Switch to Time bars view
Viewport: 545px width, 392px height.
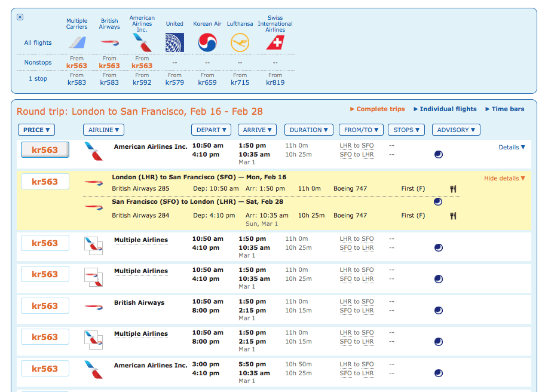click(x=505, y=109)
